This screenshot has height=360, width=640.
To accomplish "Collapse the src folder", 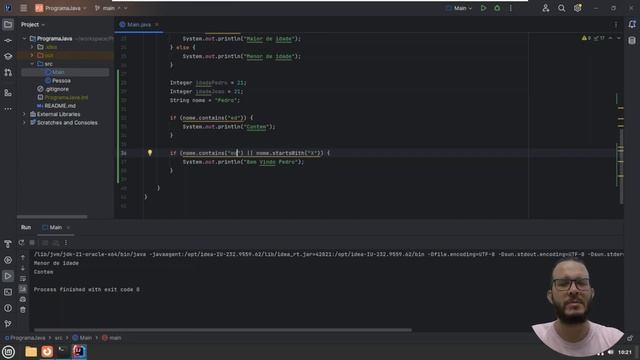I will point(32,64).
